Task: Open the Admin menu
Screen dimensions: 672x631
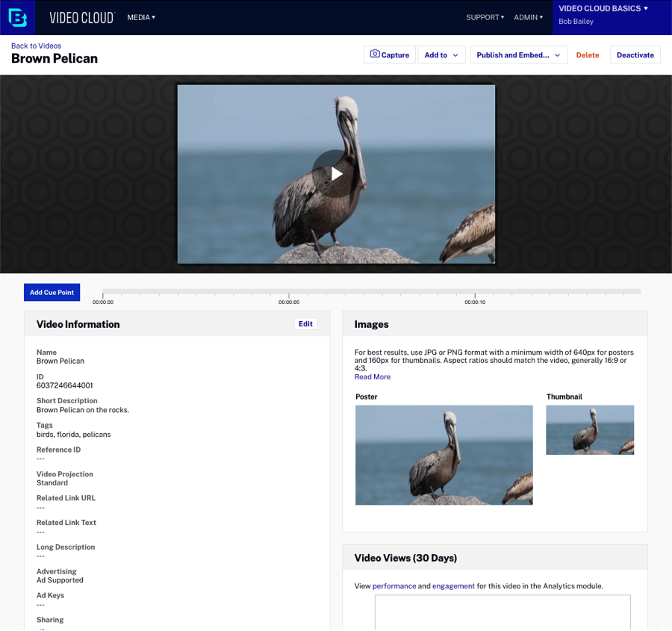Action: (528, 17)
